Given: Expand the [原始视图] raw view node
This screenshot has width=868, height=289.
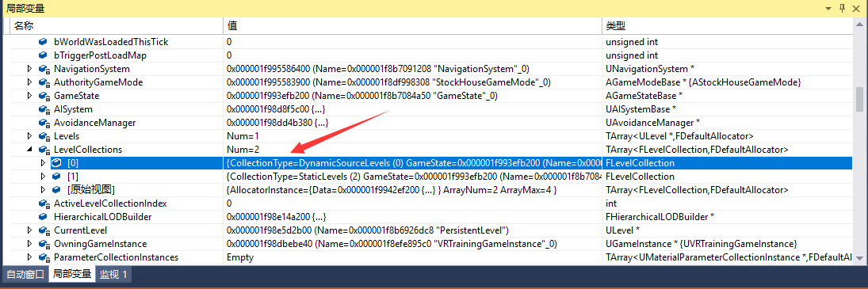Looking at the screenshot, I should point(43,190).
